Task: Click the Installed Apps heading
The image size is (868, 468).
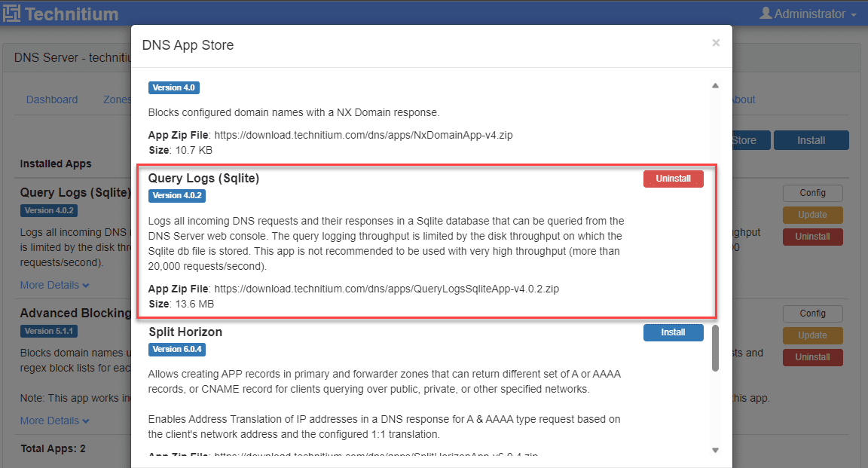Action: pyautogui.click(x=55, y=164)
